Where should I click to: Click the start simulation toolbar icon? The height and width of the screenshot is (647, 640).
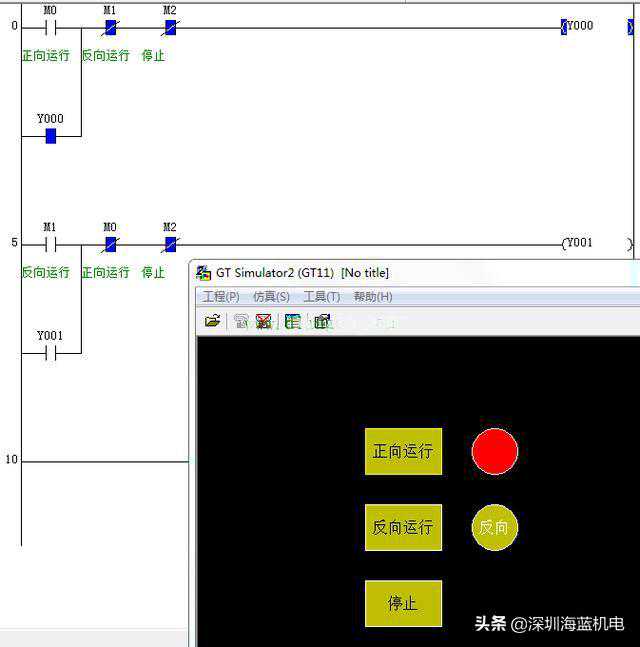tap(241, 321)
